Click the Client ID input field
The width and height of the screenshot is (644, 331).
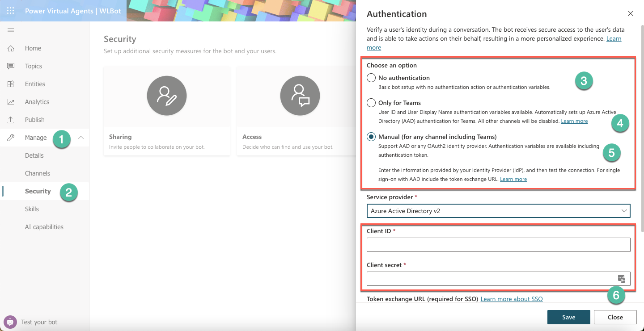point(499,245)
